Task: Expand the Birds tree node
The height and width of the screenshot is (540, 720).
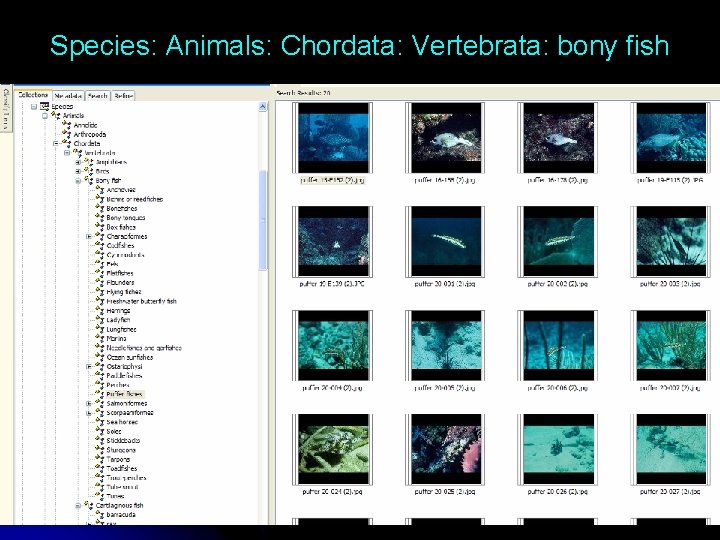Action: coord(78,171)
